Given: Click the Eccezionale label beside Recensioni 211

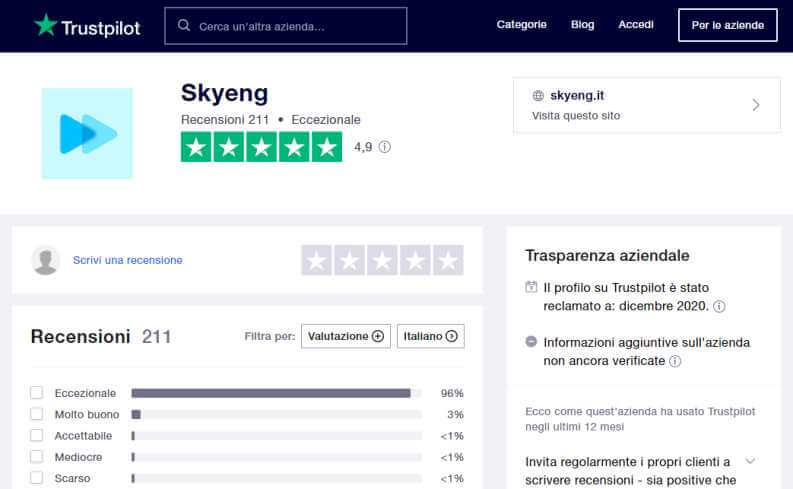Looking at the screenshot, I should click(x=326, y=120).
